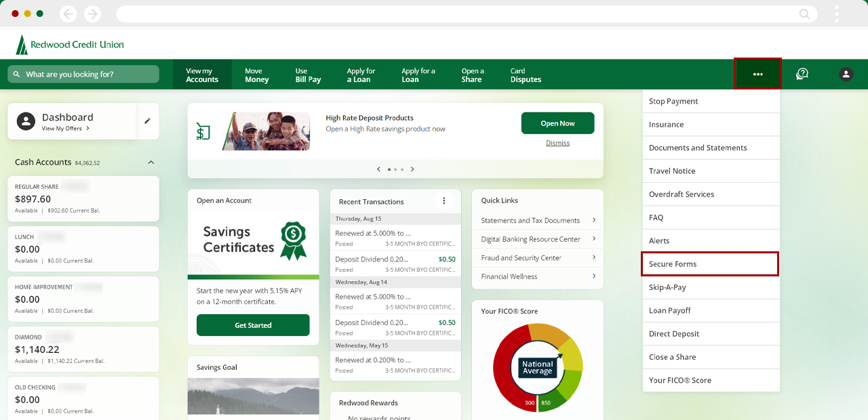The height and width of the screenshot is (420, 868).
Task: Choose Loan Payoff menu item
Action: [x=711, y=311]
